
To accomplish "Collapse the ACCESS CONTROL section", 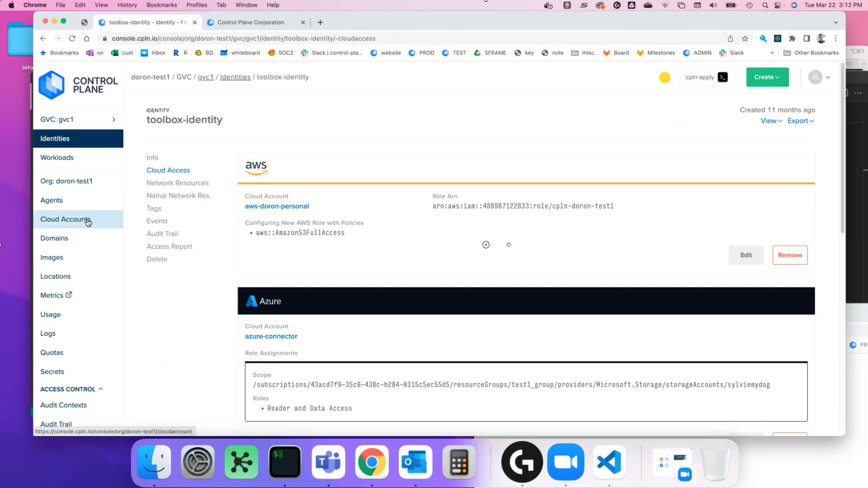I will (x=100, y=389).
